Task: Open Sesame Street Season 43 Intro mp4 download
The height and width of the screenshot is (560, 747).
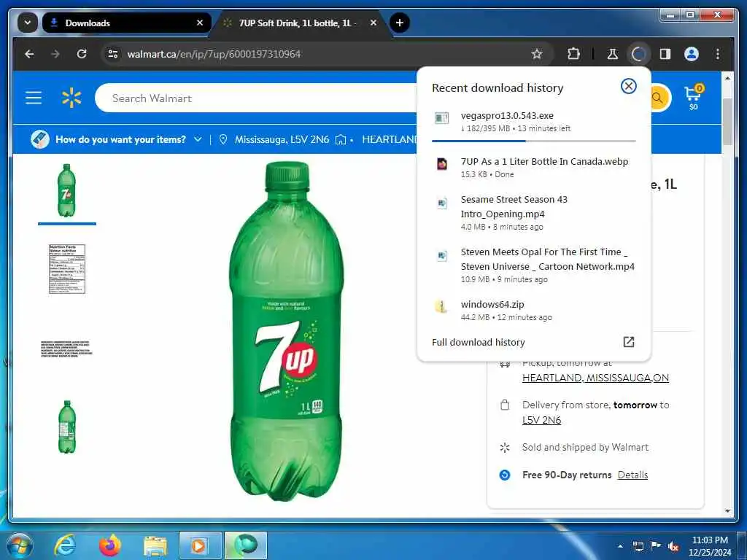Action: [533, 213]
